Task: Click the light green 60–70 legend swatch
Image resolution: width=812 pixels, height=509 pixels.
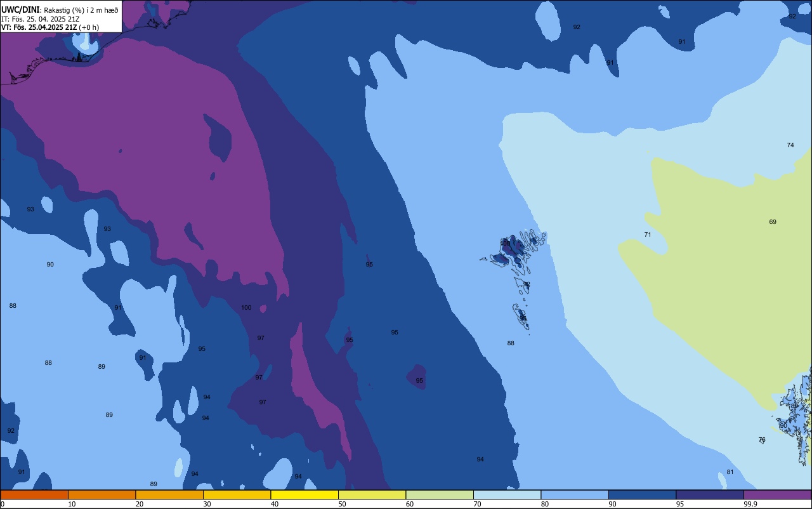Action: (x=440, y=494)
